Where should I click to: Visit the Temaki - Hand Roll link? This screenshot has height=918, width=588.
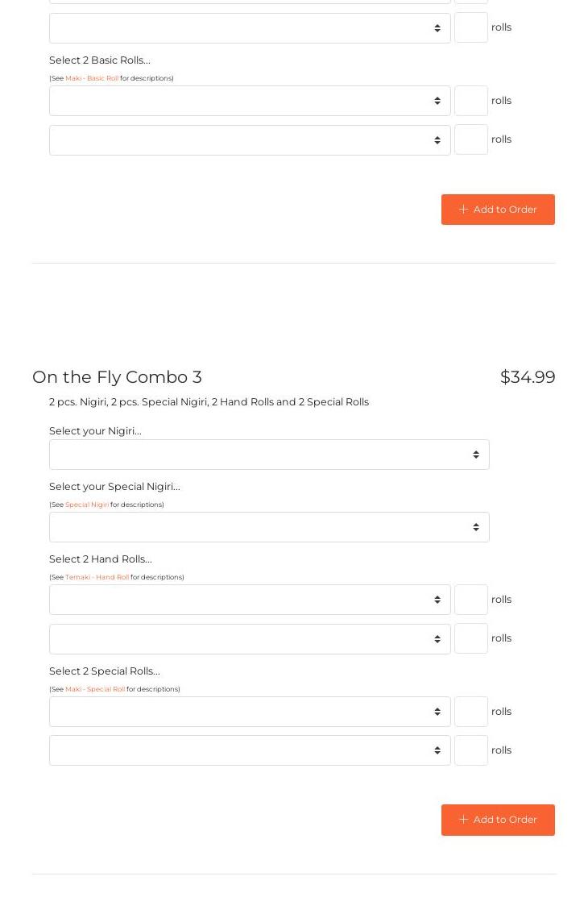[x=97, y=577]
